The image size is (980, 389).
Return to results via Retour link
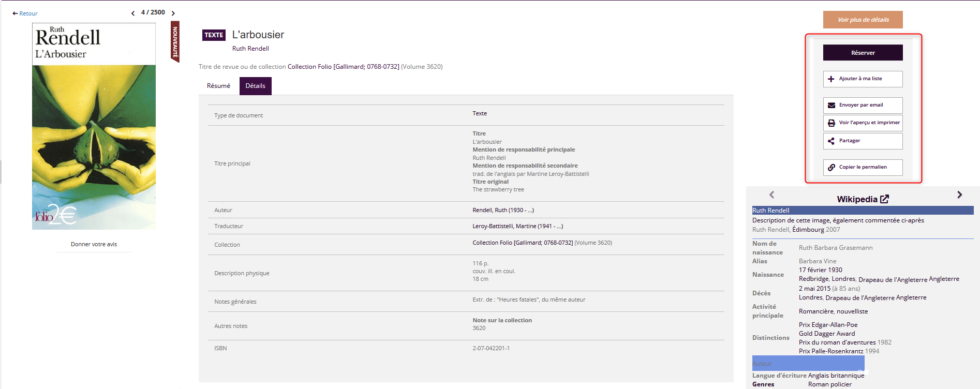25,13
